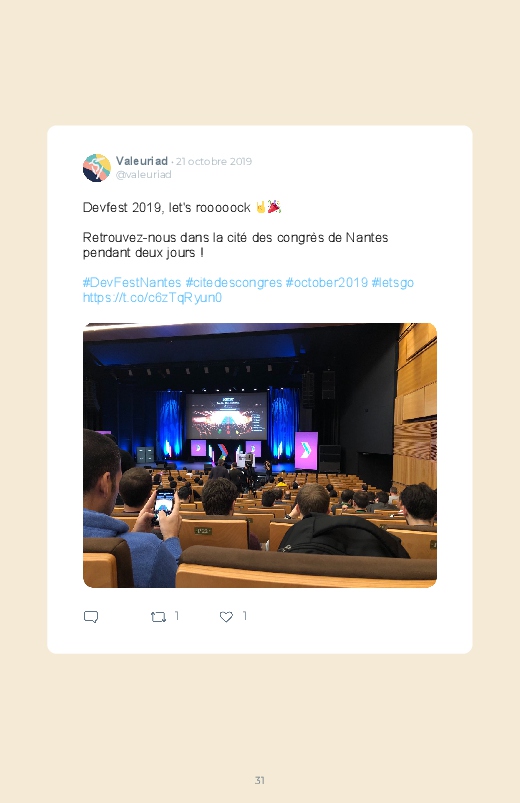
Task: Click the retweet count number
Action: point(177,616)
